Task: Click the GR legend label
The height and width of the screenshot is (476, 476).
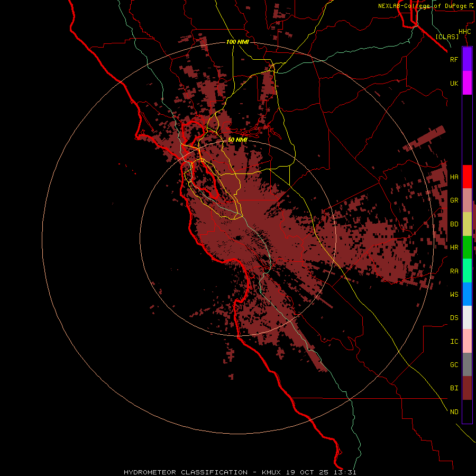Action: 454,200
